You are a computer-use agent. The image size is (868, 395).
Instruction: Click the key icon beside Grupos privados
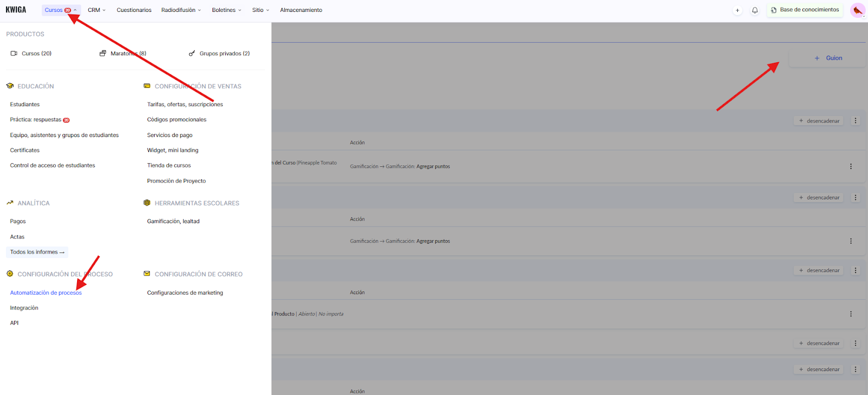tap(192, 54)
